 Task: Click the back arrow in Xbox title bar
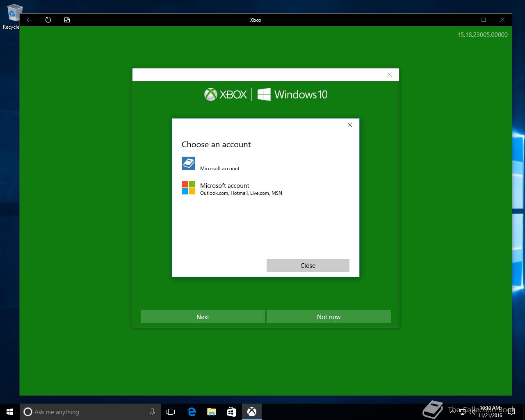tap(30, 20)
